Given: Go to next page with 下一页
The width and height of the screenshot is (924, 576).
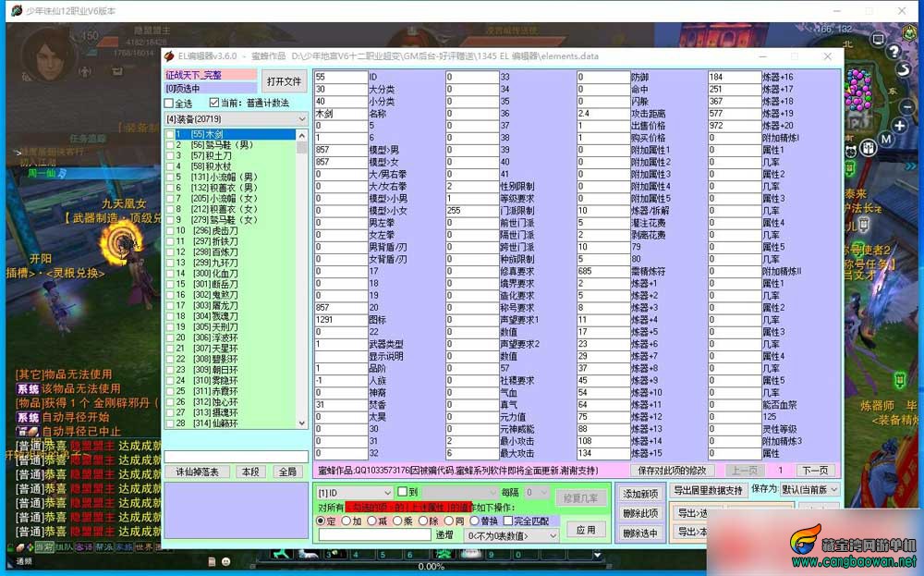Looking at the screenshot, I should point(814,471).
